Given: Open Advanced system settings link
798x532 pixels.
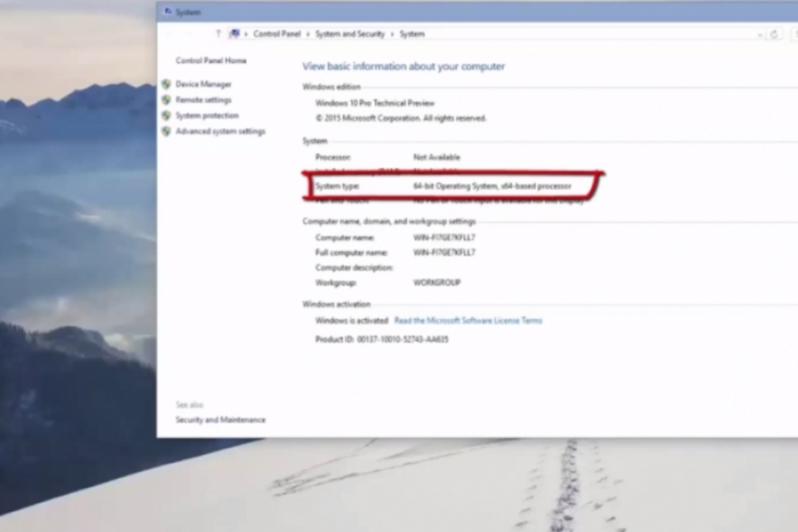Looking at the screenshot, I should pyautogui.click(x=220, y=131).
